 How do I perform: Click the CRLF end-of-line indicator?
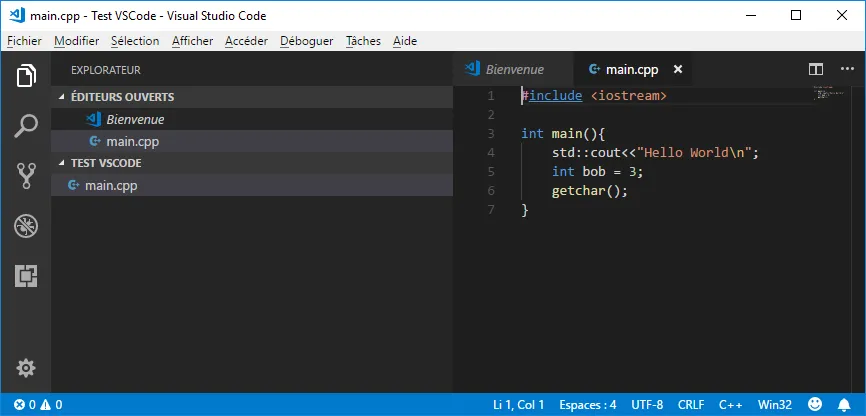(x=691, y=404)
